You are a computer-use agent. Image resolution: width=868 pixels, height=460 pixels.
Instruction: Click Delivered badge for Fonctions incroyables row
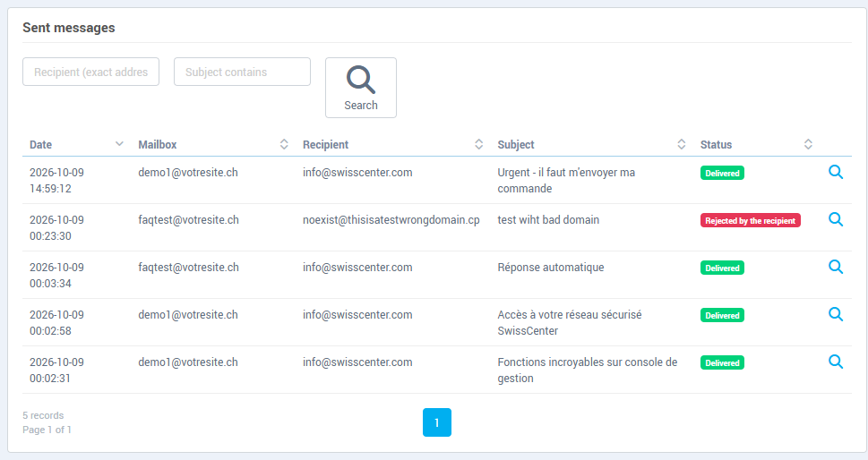(722, 363)
